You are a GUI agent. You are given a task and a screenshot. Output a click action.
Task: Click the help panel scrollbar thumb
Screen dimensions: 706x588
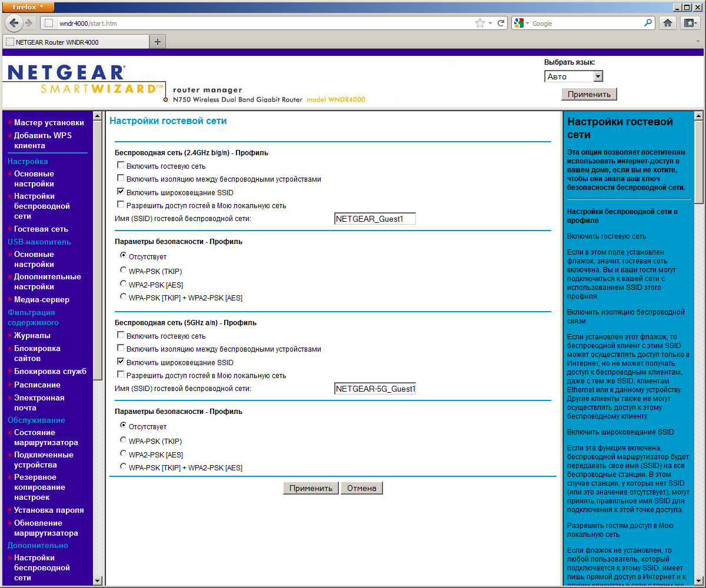[698, 162]
